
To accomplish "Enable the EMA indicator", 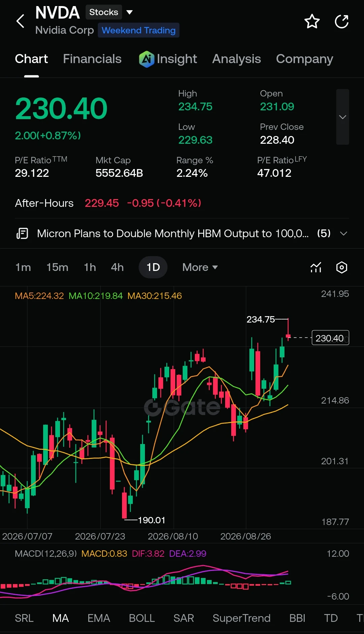I will (99, 618).
